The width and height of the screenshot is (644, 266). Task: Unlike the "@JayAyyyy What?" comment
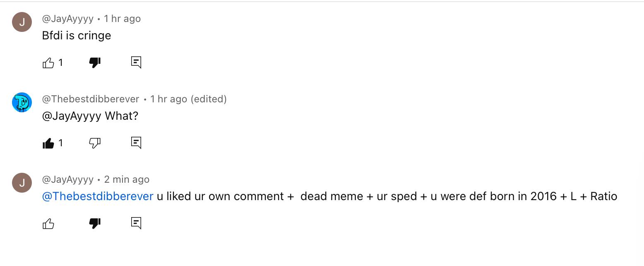click(48, 143)
